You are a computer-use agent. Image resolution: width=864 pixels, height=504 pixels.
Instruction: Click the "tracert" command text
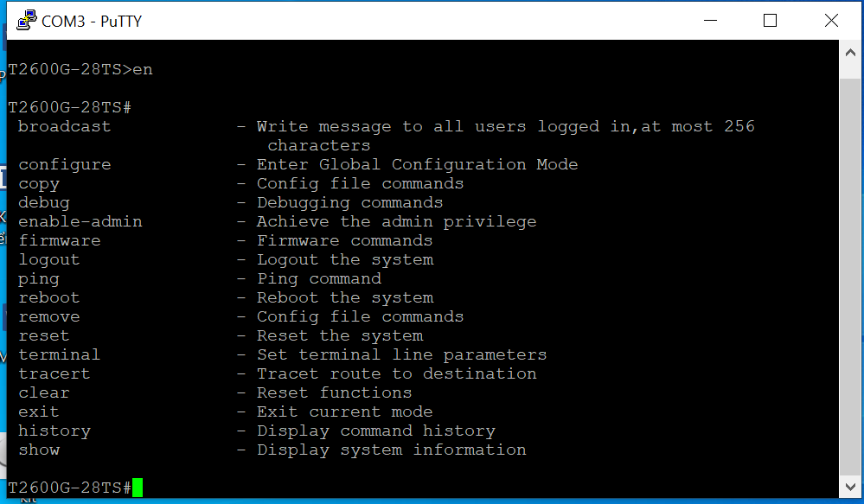point(54,373)
